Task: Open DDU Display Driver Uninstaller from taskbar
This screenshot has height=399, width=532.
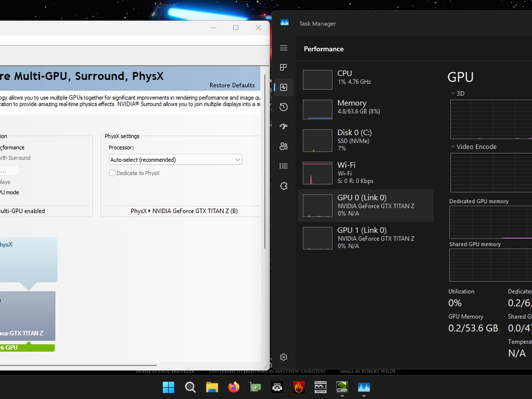Action: [321, 387]
